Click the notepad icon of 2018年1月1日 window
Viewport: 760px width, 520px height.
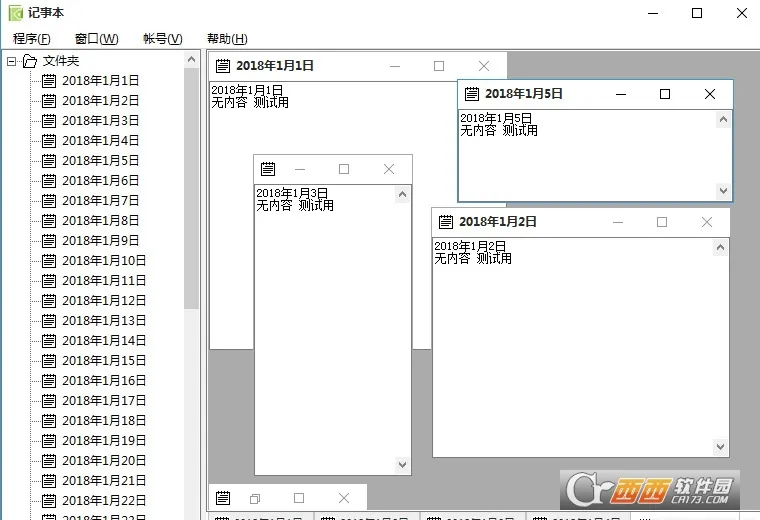click(x=223, y=66)
